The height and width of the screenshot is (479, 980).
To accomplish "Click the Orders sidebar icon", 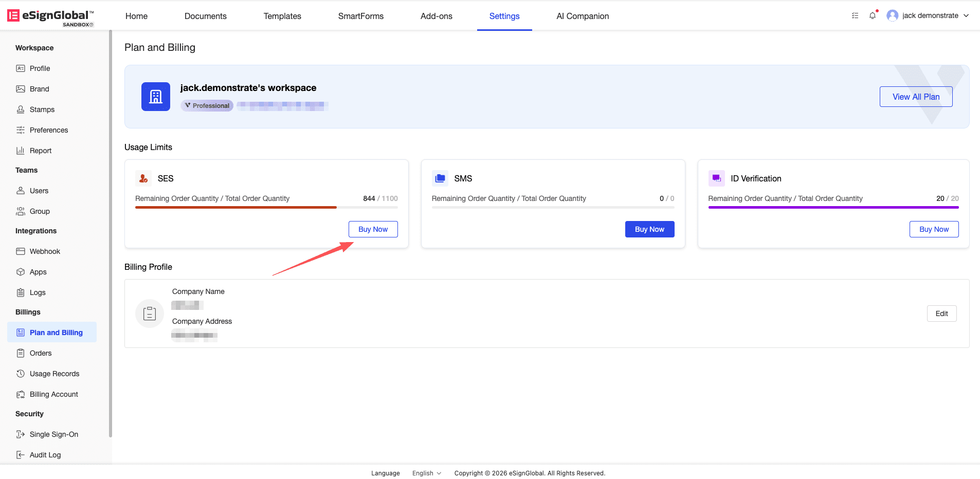I will pyautogui.click(x=21, y=353).
